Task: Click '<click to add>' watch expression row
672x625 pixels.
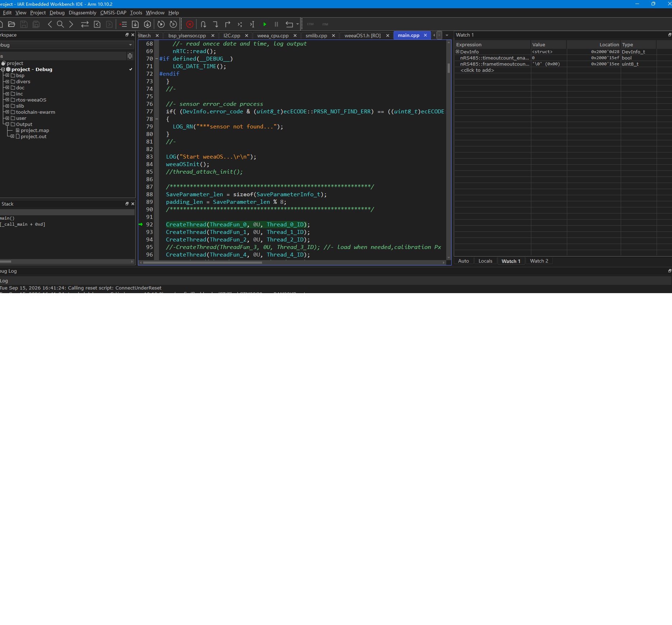Action: coord(477,70)
